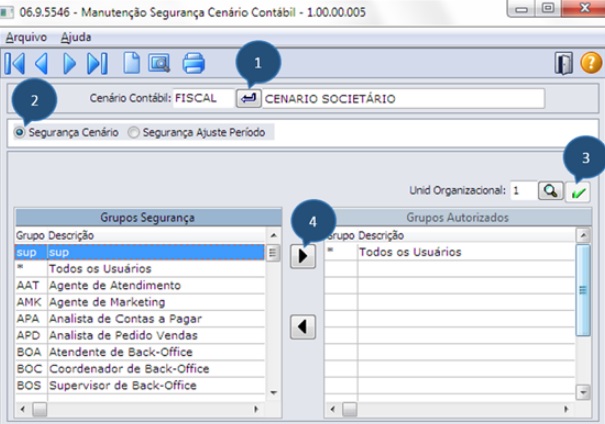
Task: Go to next record arrow
Action: click(x=69, y=64)
